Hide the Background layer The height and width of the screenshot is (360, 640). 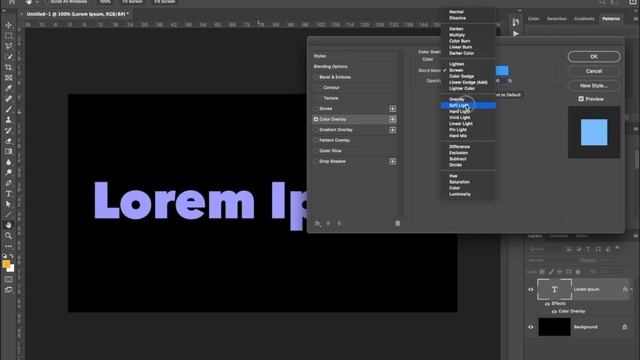tap(531, 327)
